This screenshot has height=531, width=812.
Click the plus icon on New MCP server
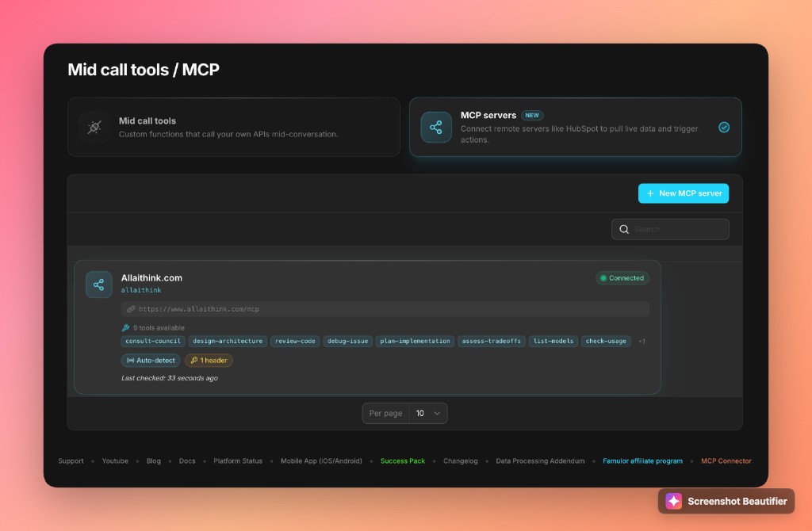coord(650,193)
